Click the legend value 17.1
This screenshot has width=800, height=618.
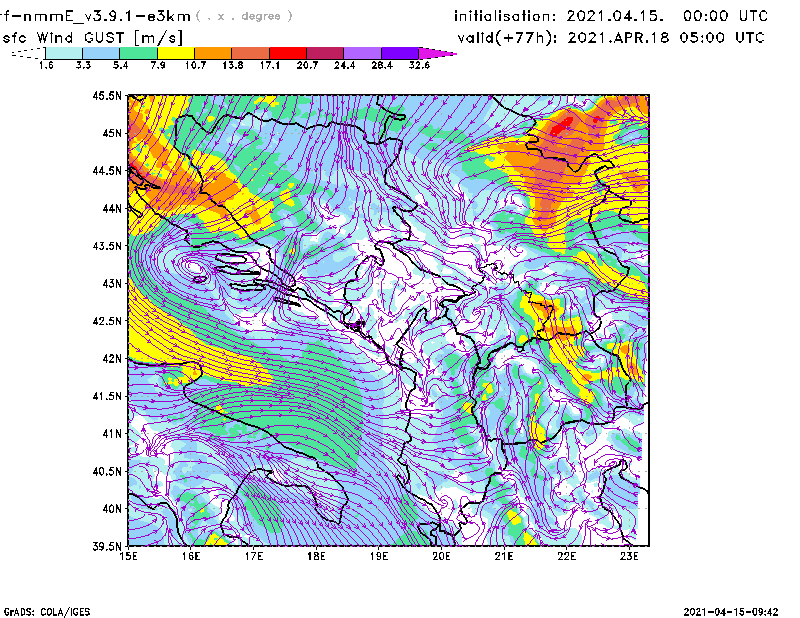point(269,65)
